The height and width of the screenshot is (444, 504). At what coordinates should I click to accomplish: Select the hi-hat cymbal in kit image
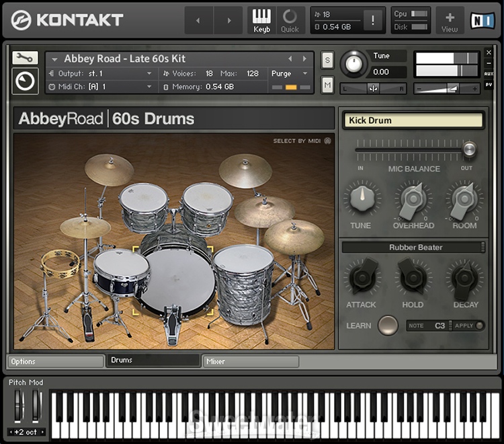point(85,227)
